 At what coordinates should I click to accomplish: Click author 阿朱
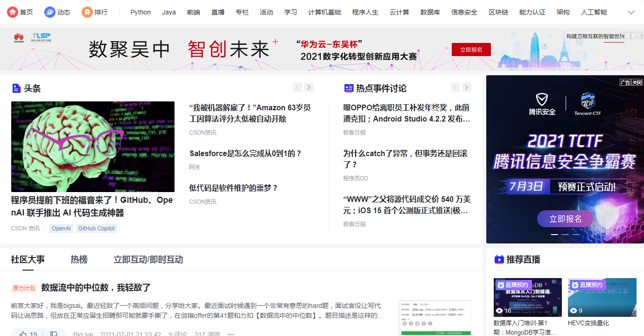click(x=195, y=167)
